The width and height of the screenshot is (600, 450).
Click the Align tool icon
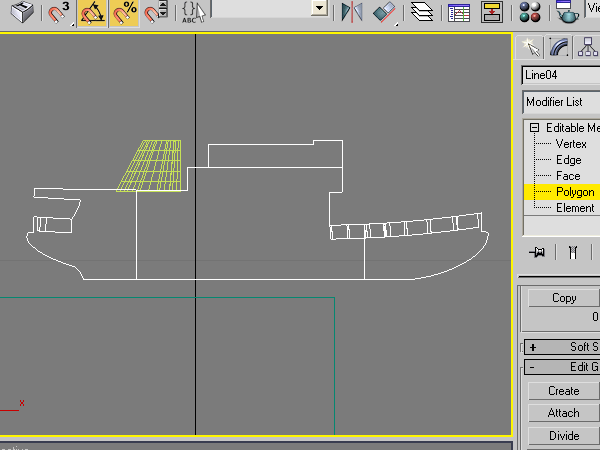pyautogui.click(x=384, y=12)
